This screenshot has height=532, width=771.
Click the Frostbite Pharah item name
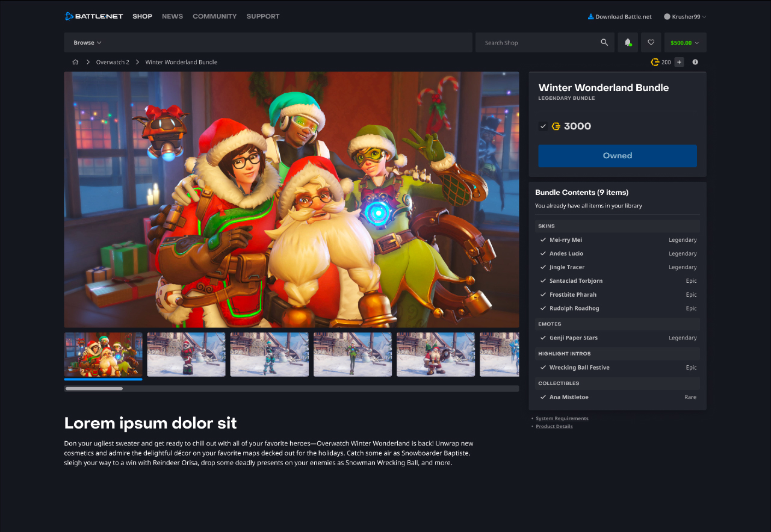coord(573,295)
